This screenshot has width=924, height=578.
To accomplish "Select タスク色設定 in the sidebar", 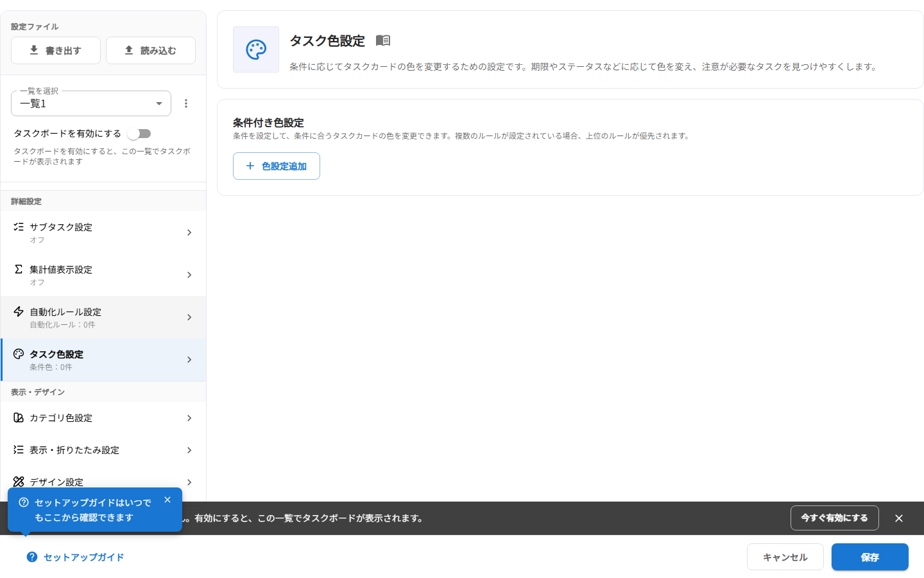I will [x=103, y=360].
